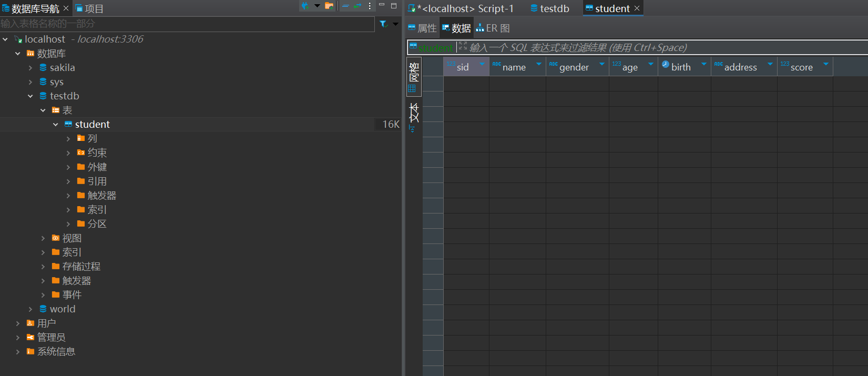Image resolution: width=868 pixels, height=376 pixels.
Task: Click the expand filter panel icon
Action: point(463,46)
